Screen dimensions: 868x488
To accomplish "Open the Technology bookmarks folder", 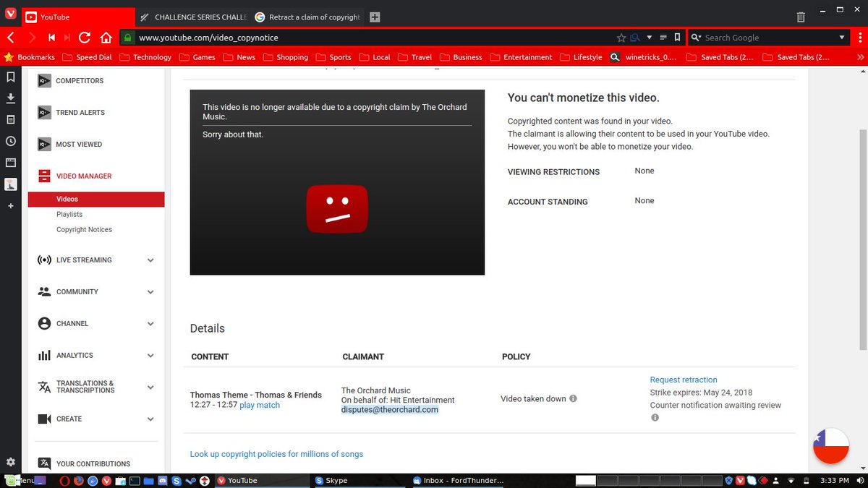I will coord(145,57).
